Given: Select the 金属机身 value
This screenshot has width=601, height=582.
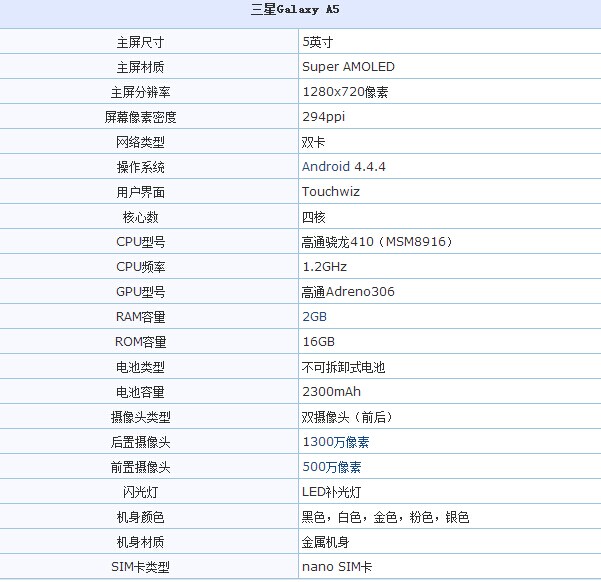Looking at the screenshot, I should (325, 542).
